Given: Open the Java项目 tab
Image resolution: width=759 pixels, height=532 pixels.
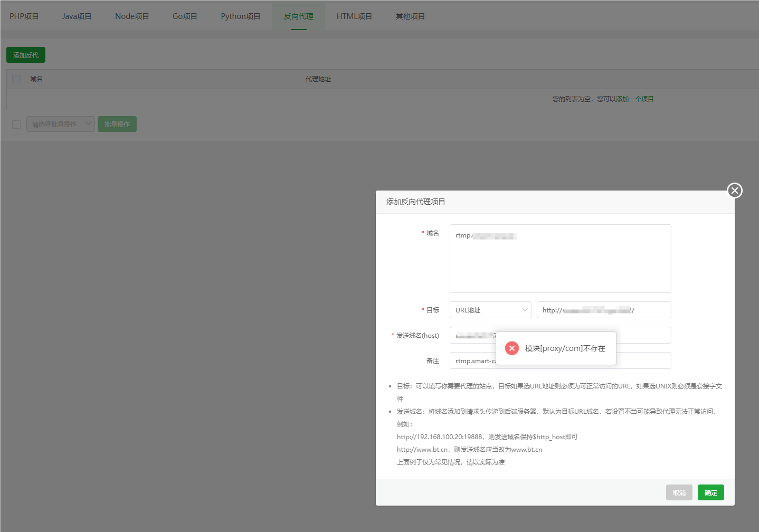Looking at the screenshot, I should coord(77,16).
